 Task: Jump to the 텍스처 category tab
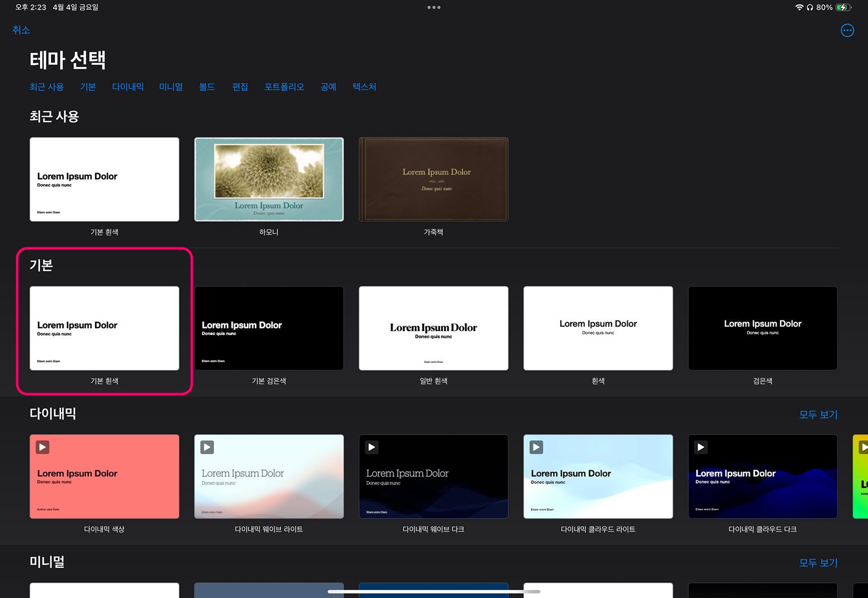coord(364,87)
